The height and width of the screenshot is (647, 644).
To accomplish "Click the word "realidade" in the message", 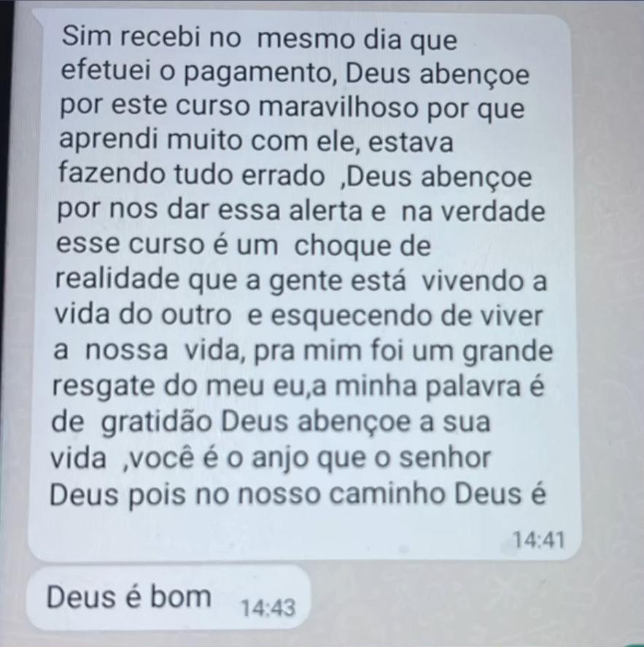I will (x=117, y=279).
